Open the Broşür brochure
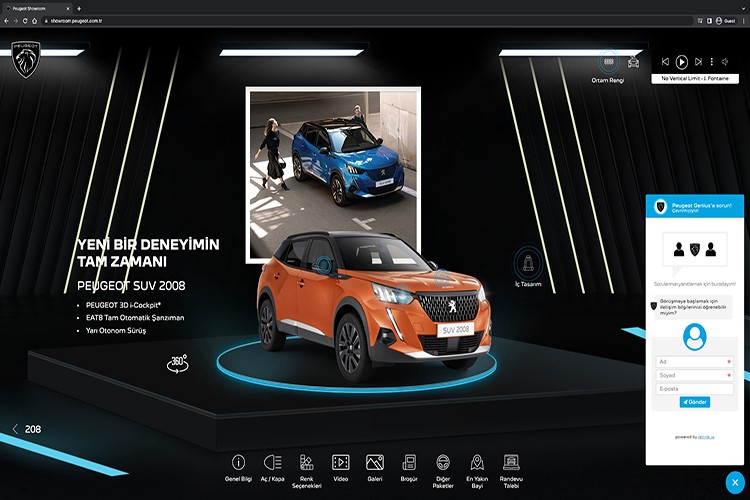 point(409,468)
